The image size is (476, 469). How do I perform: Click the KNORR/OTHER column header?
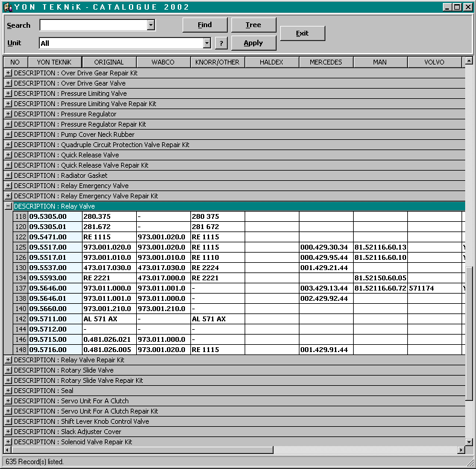point(218,62)
